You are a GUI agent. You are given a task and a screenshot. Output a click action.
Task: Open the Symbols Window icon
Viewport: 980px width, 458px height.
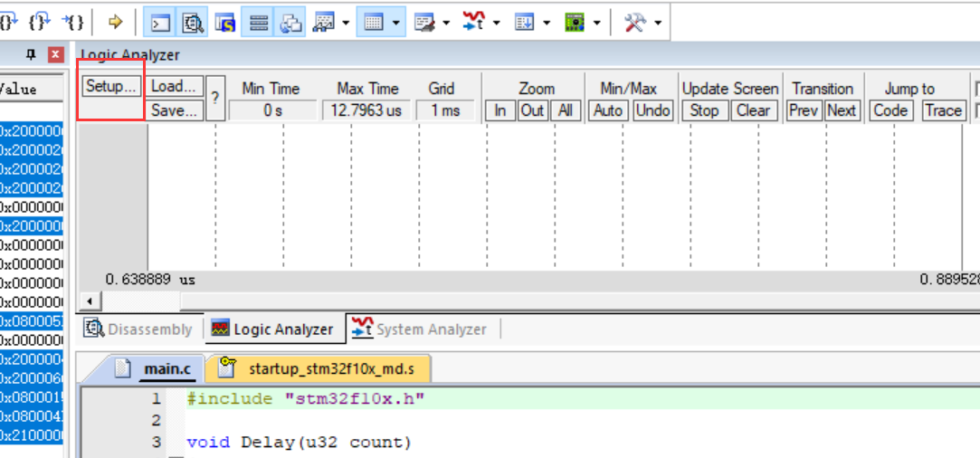(x=224, y=24)
